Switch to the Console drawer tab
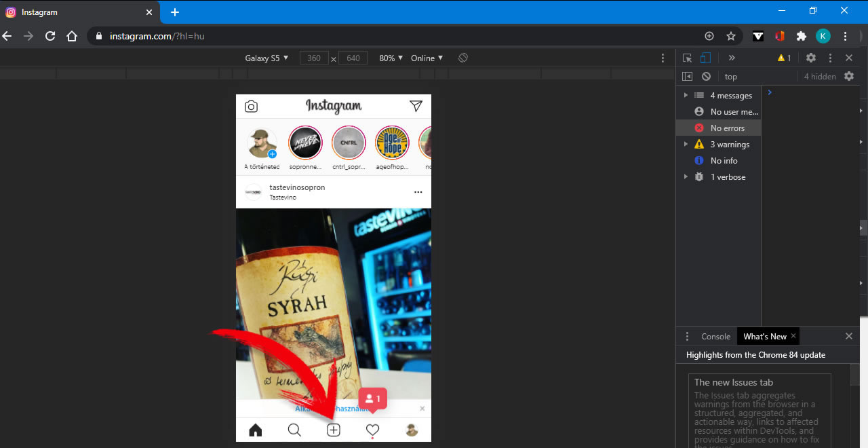This screenshot has width=868, height=448. point(715,336)
